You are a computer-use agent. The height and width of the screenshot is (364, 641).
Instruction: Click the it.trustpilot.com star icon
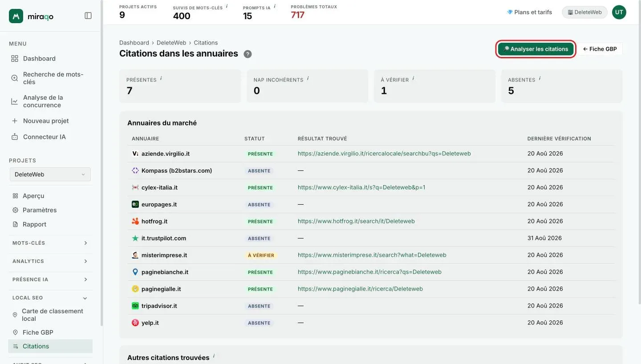(135, 238)
